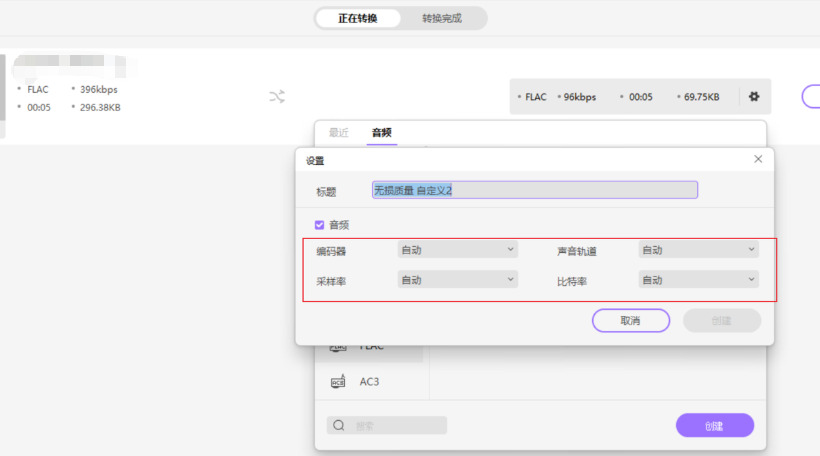This screenshot has width=820, height=456.
Task: Switch to the 转换完成 tab
Action: tap(442, 18)
